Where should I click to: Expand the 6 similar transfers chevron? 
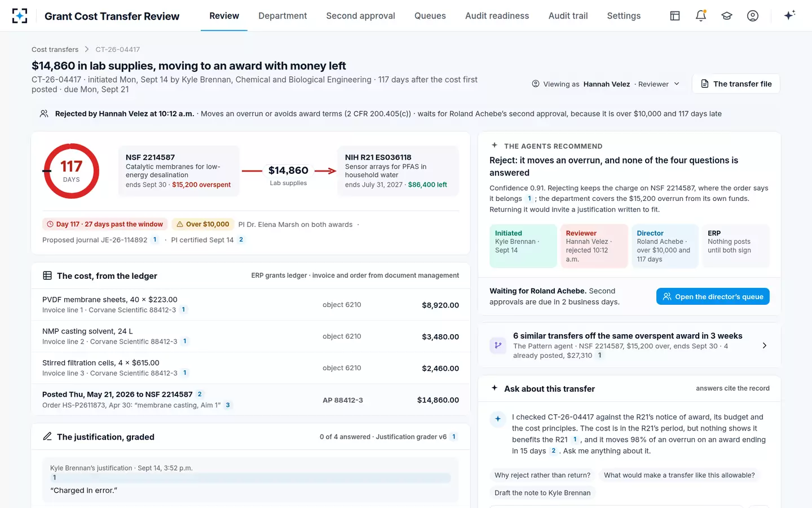coord(765,345)
